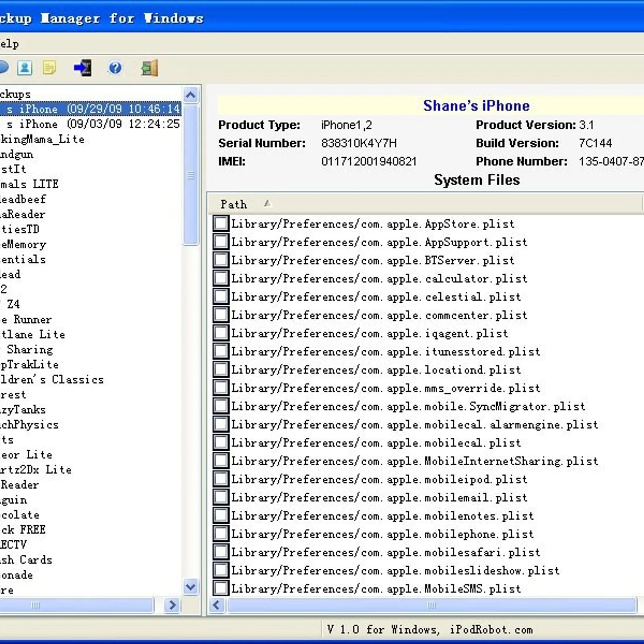The width and height of the screenshot is (644, 644).
Task: Tick checkbox for com.apple.mobileslideshow.plist
Action: click(x=221, y=570)
